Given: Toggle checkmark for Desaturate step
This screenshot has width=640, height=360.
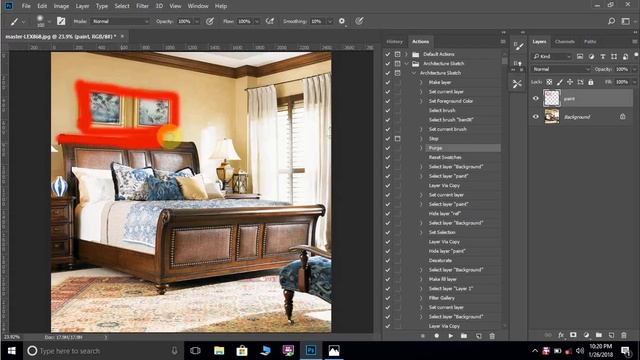Looking at the screenshot, I should point(387,260).
